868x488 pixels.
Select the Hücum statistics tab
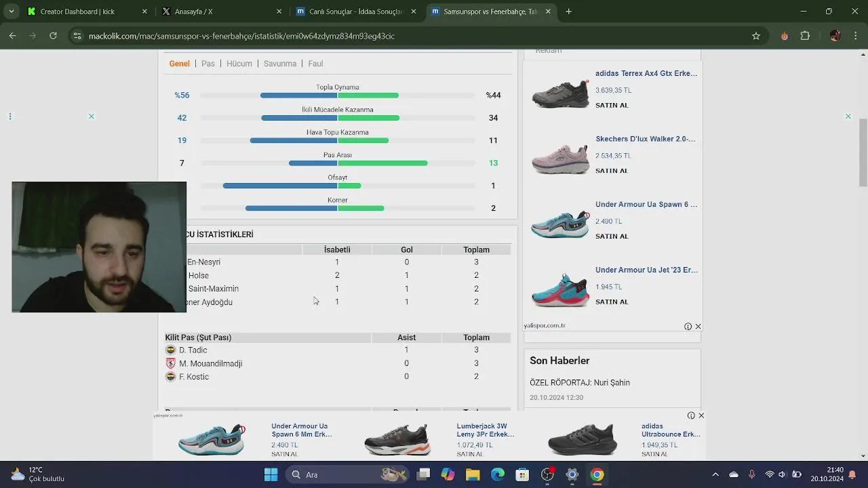pos(239,64)
